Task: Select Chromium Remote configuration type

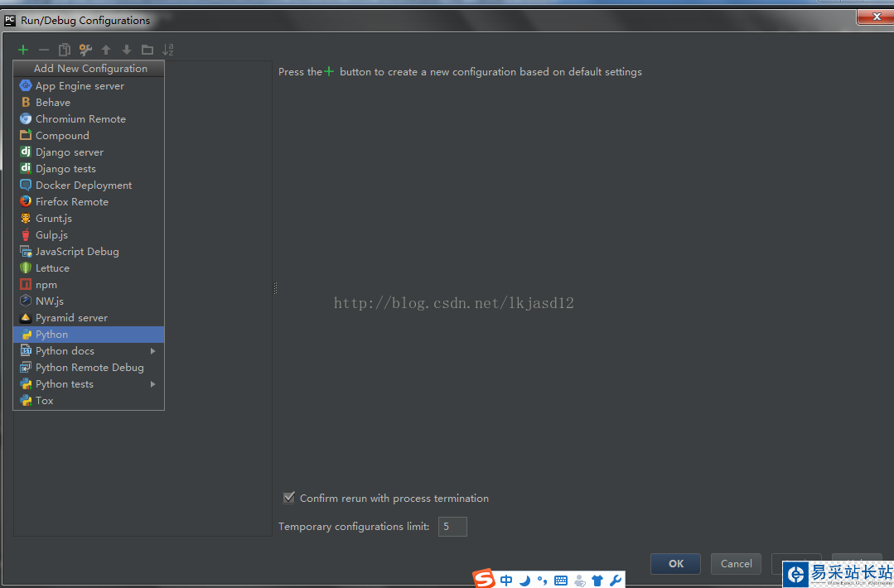Action: tap(89, 119)
